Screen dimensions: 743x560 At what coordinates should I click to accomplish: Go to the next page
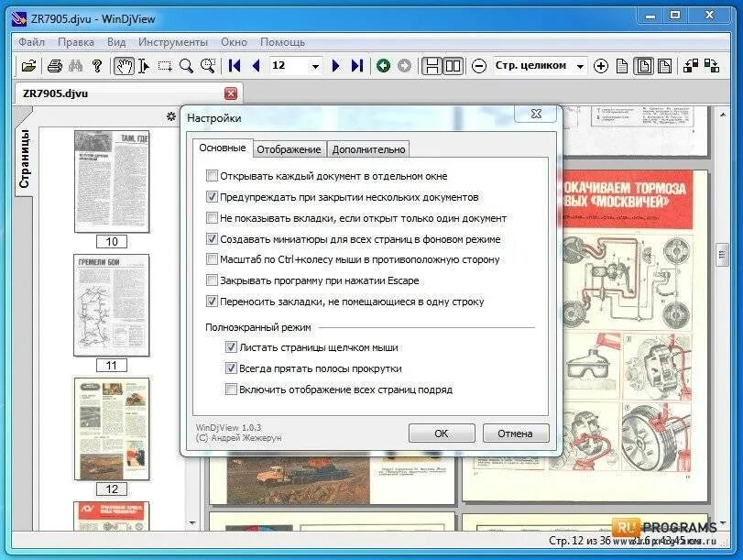pos(335,65)
